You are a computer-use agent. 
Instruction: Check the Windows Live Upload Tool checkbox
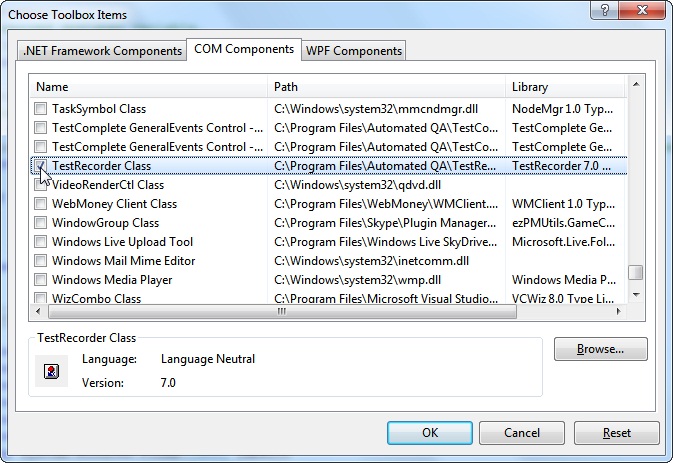click(40, 242)
